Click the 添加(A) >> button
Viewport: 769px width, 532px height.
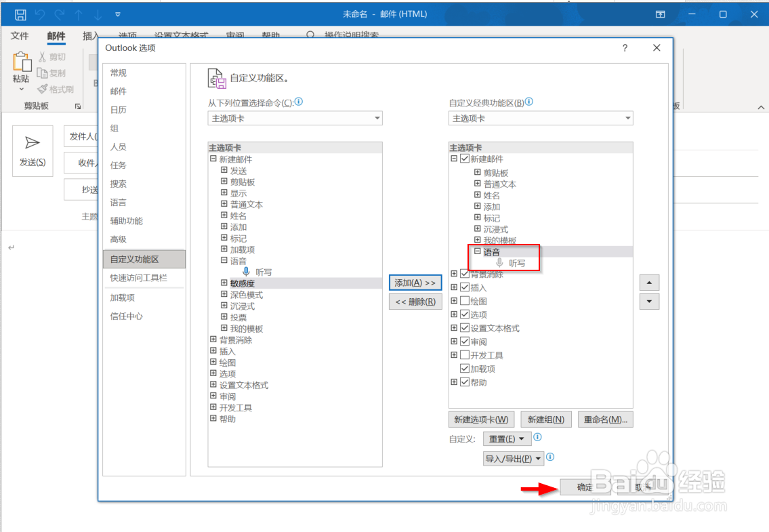(x=415, y=283)
